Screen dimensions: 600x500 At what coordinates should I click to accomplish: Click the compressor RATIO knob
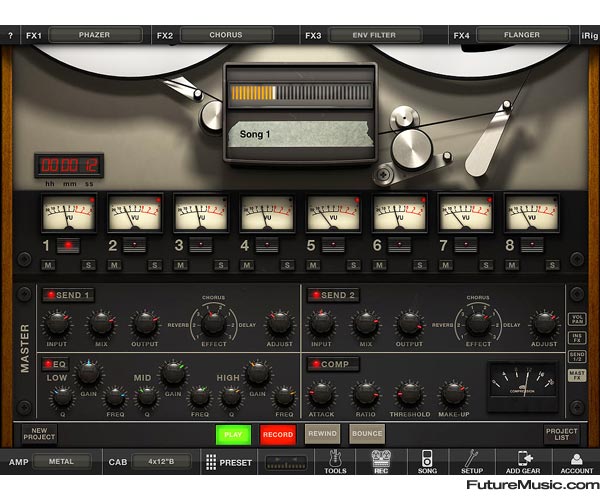click(366, 394)
